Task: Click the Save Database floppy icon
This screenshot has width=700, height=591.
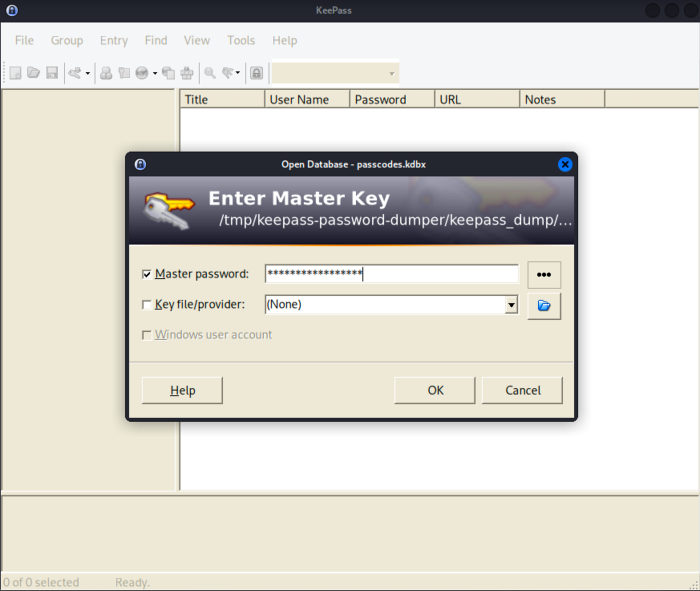Action: point(52,73)
